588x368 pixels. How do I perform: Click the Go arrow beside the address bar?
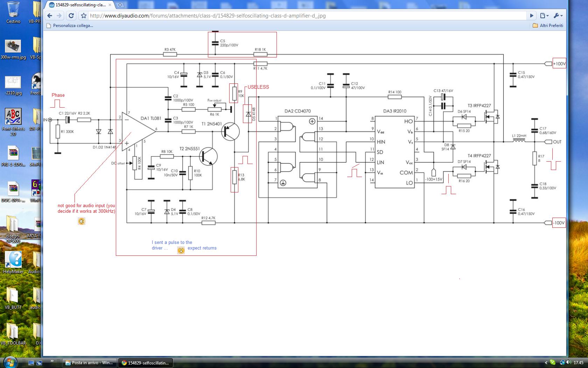[532, 15]
